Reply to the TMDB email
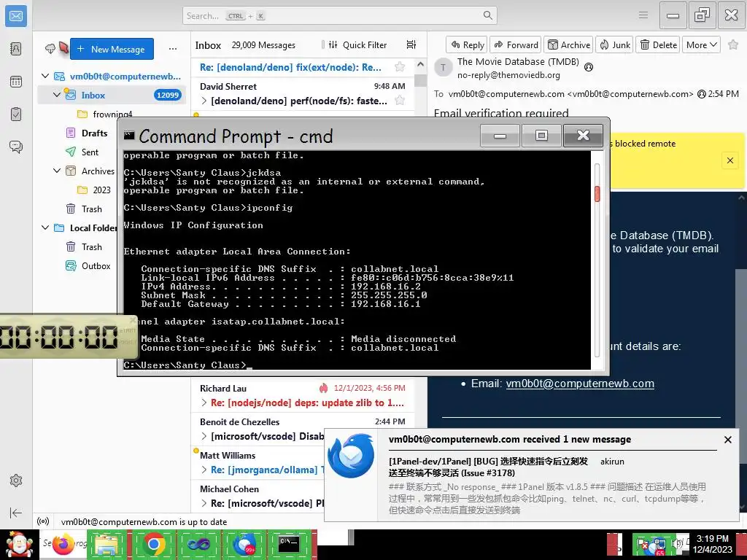 [x=467, y=44]
